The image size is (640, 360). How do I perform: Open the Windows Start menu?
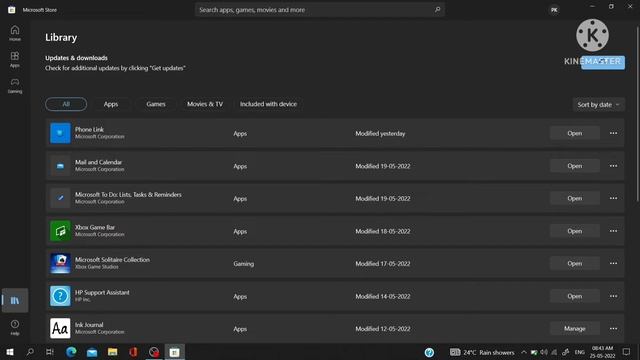[10, 352]
